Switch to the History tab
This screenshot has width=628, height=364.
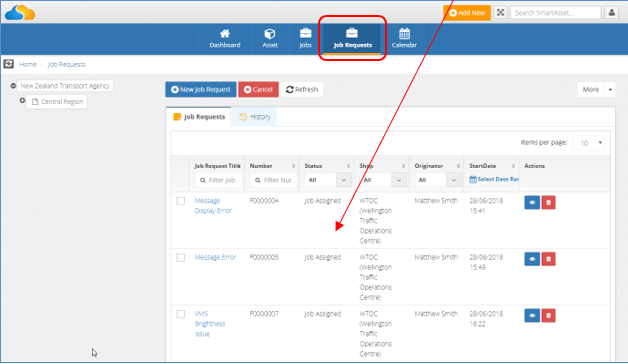point(255,117)
